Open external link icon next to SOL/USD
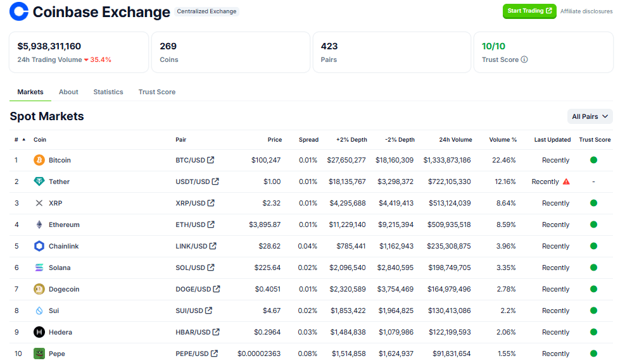Viewport: 644px width, 363px height. click(x=211, y=268)
